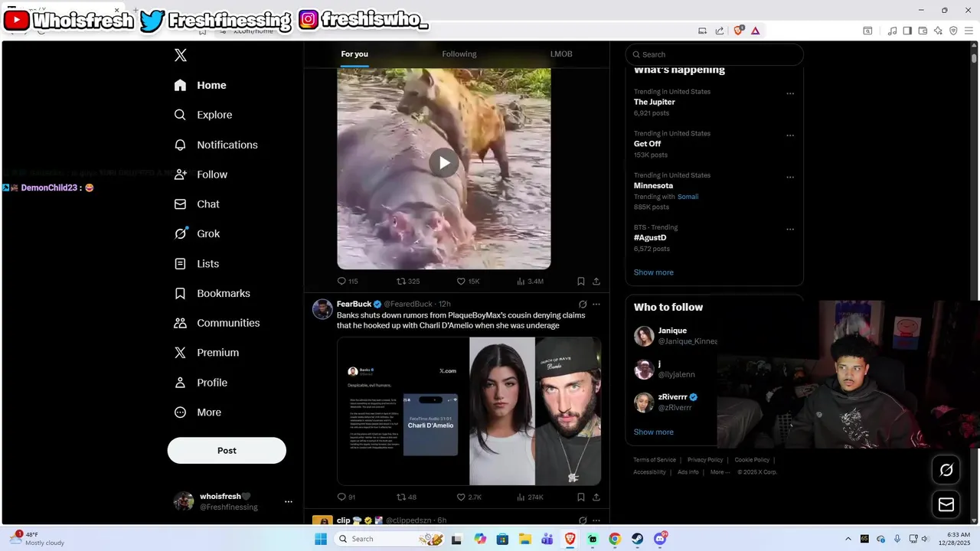Open whoisfresh account switcher menu
The width and height of the screenshot is (980, 551).
coord(234,501)
